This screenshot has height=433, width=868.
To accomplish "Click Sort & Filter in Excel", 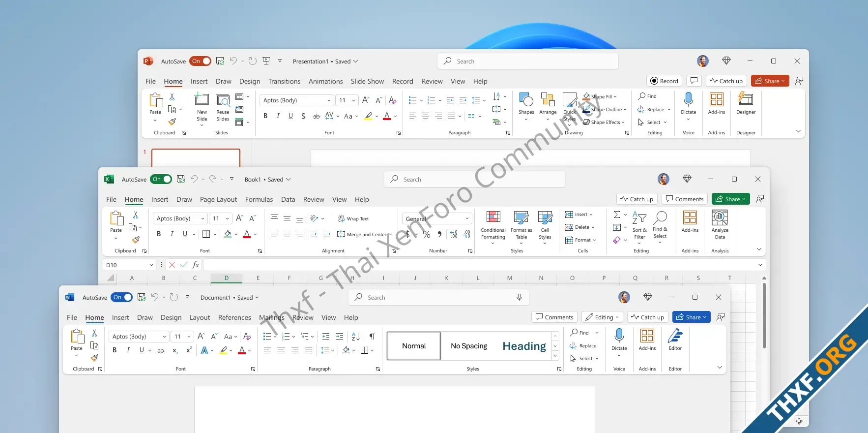I will click(639, 227).
